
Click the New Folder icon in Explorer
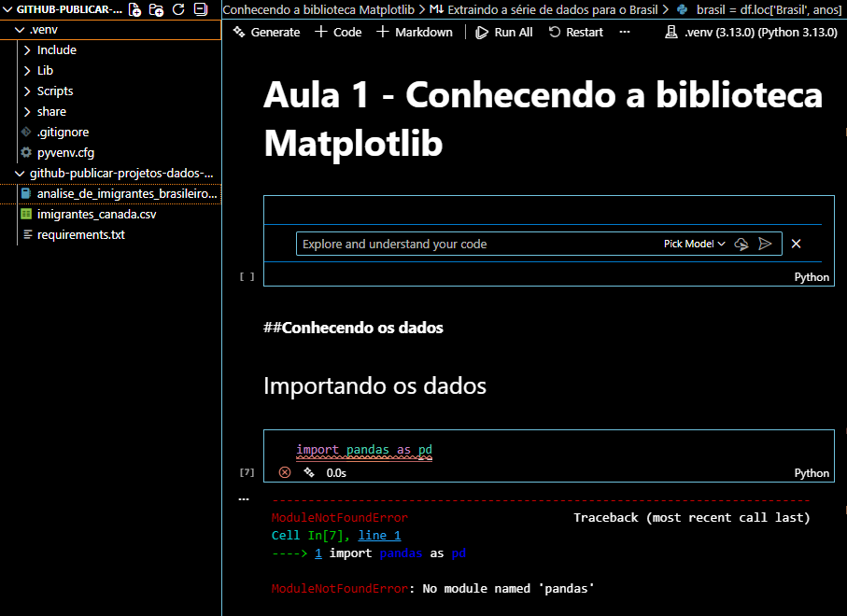pos(157,10)
